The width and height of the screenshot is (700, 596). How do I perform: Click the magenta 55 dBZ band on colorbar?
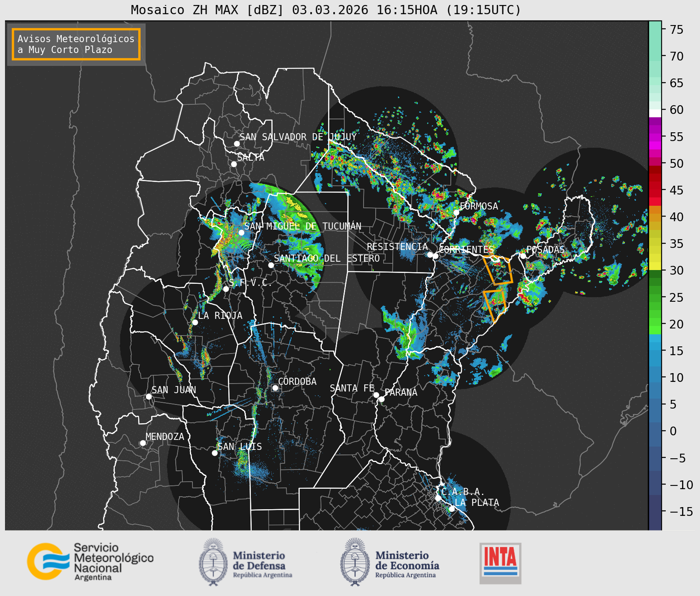pyautogui.click(x=655, y=137)
